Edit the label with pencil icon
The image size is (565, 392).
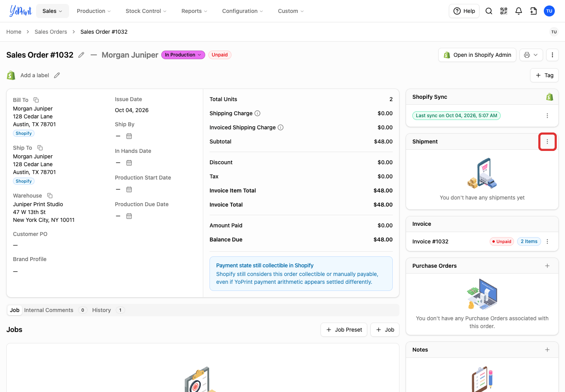click(x=57, y=75)
